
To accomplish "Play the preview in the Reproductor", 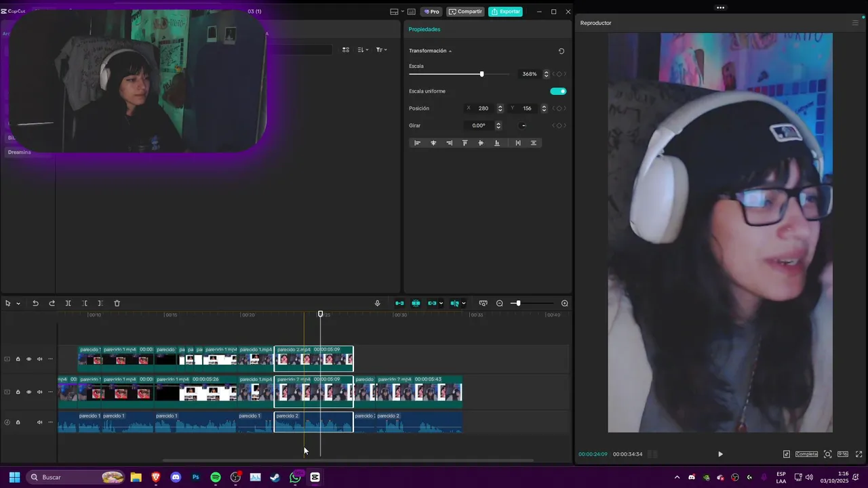I will [x=720, y=454].
